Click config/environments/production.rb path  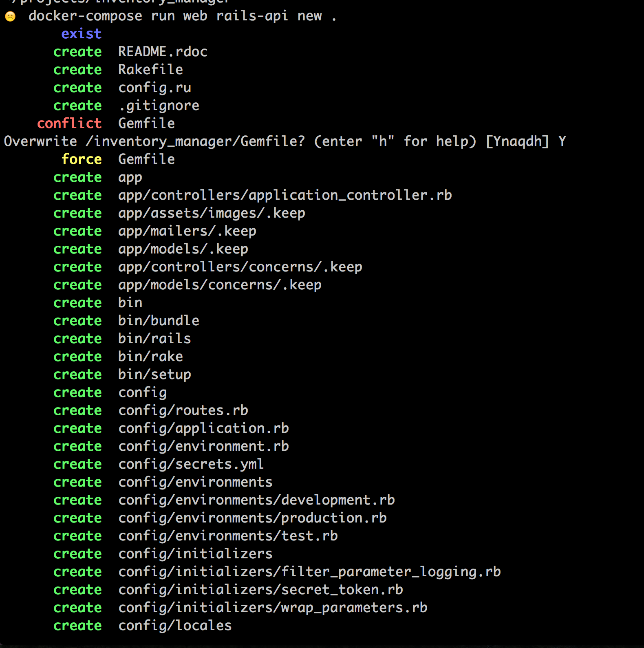[x=253, y=518]
